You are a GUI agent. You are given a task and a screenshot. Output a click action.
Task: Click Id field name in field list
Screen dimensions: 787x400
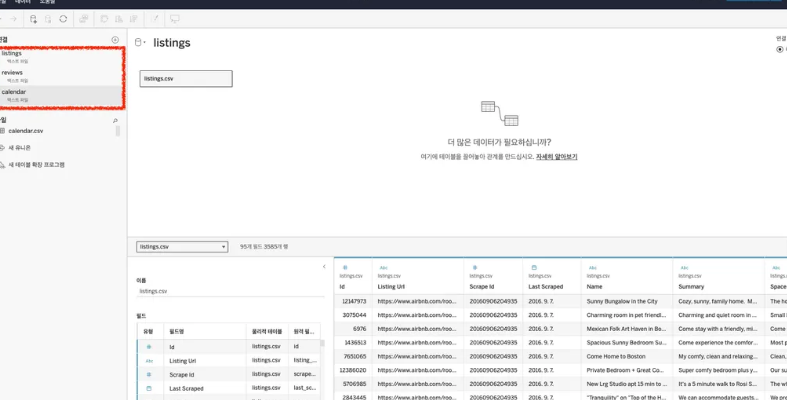[172, 347]
